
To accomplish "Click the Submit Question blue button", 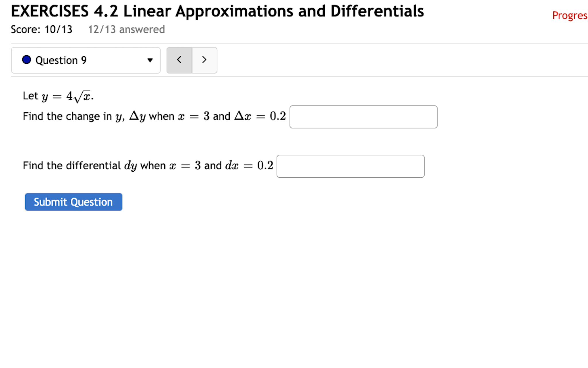I will point(73,202).
